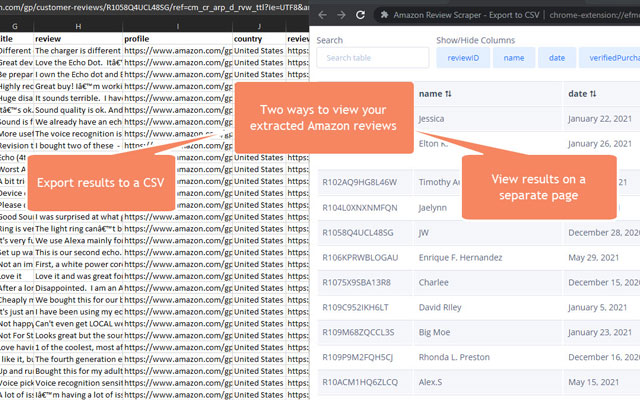Select cell 'The charger is different'
This screenshot has height=400, width=640.
point(78,51)
